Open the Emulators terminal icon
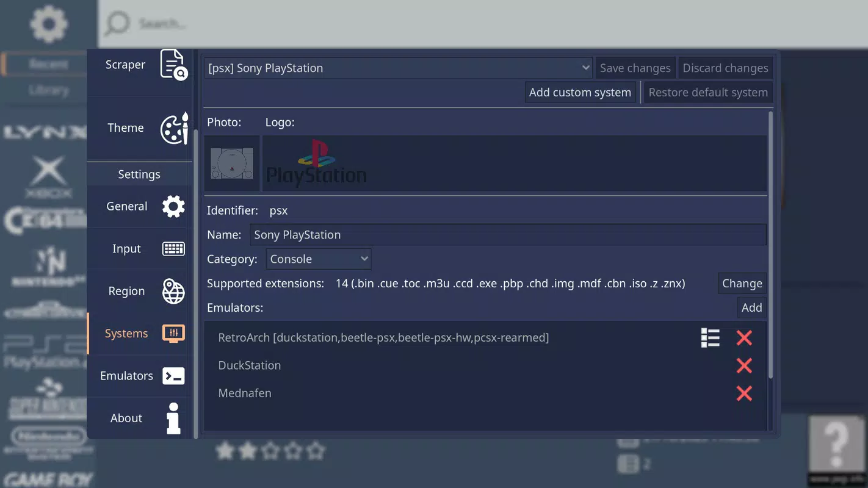This screenshot has width=868, height=488. [x=173, y=376]
